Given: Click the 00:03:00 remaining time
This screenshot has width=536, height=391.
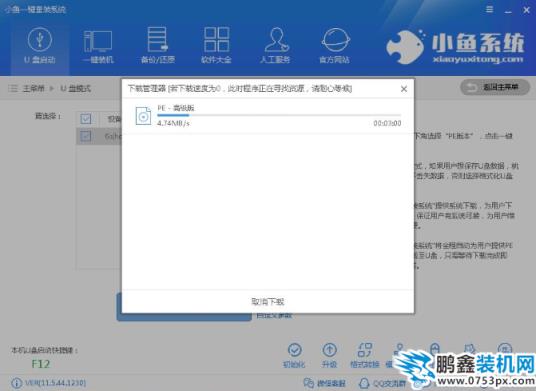Looking at the screenshot, I should point(387,123).
